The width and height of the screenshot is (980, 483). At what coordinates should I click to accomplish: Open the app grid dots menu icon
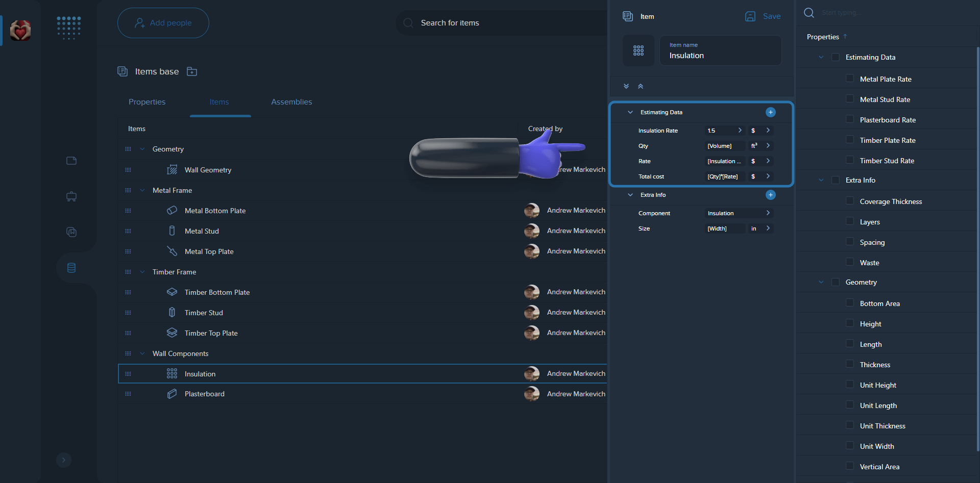click(69, 28)
